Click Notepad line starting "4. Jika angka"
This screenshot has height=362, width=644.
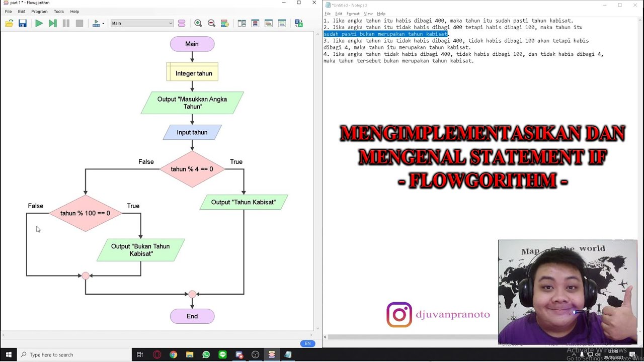point(463,54)
